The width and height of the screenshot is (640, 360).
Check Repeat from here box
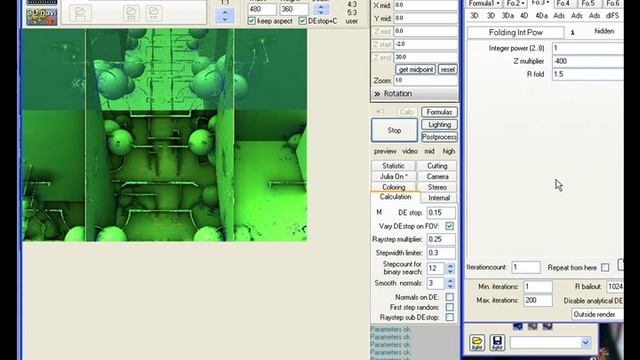click(605, 267)
